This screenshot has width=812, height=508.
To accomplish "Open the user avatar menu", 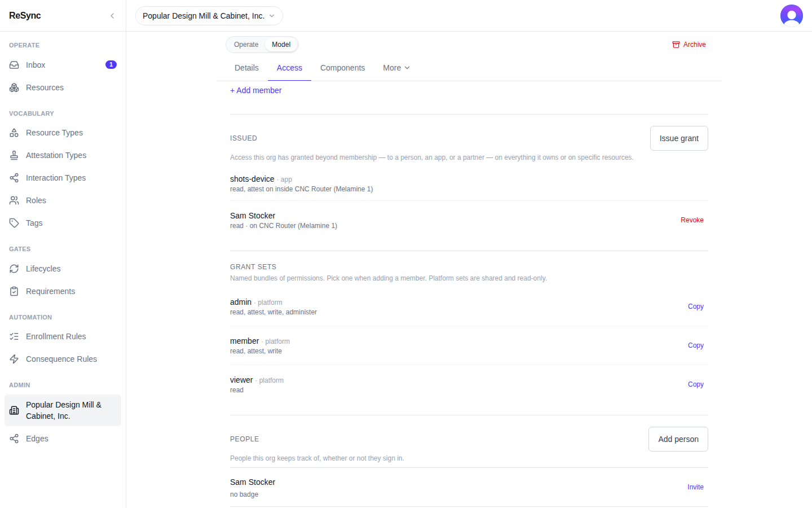I will coord(792,16).
